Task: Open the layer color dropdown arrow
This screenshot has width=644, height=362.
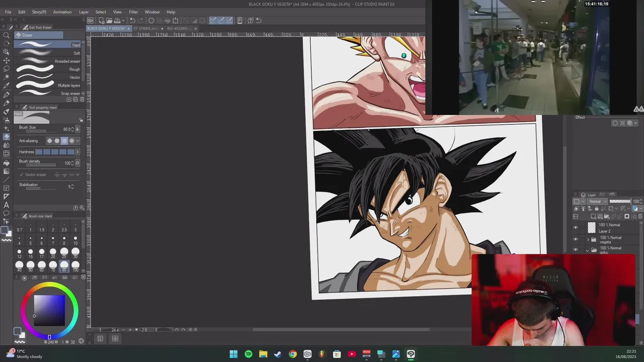Action: pyautogui.click(x=641, y=208)
